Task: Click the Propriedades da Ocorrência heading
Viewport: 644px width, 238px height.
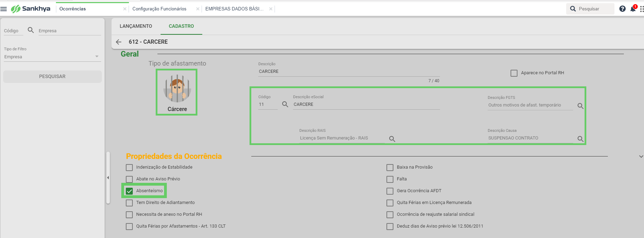Action: (x=174, y=156)
